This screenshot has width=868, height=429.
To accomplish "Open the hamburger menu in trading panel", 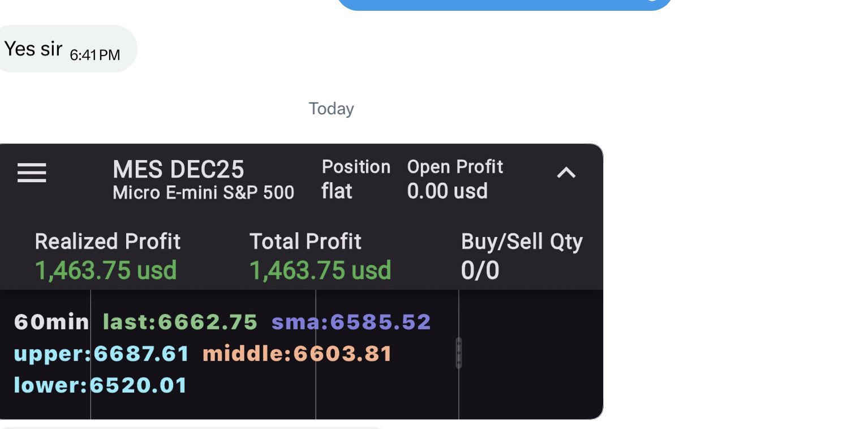I will coord(32,173).
